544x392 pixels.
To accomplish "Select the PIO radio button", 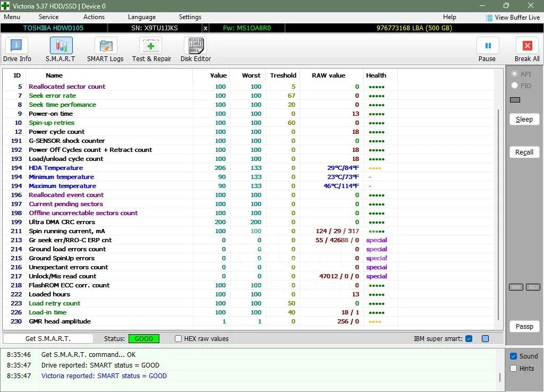I will tap(514, 86).
